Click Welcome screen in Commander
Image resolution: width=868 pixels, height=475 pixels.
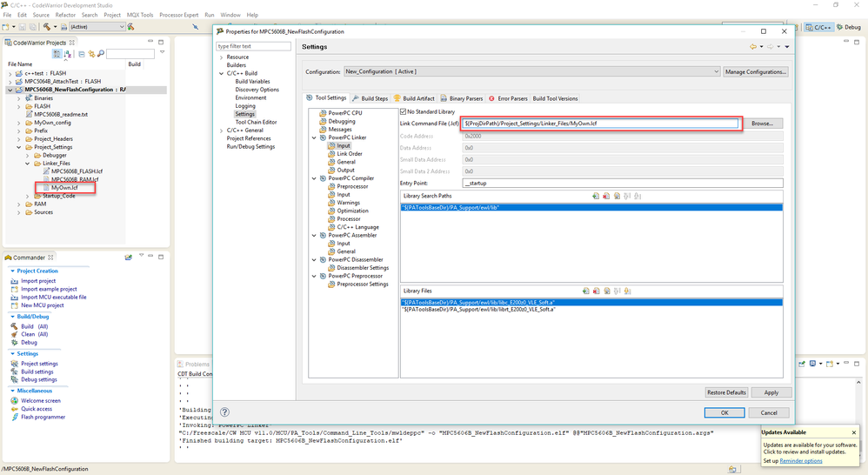pos(41,401)
